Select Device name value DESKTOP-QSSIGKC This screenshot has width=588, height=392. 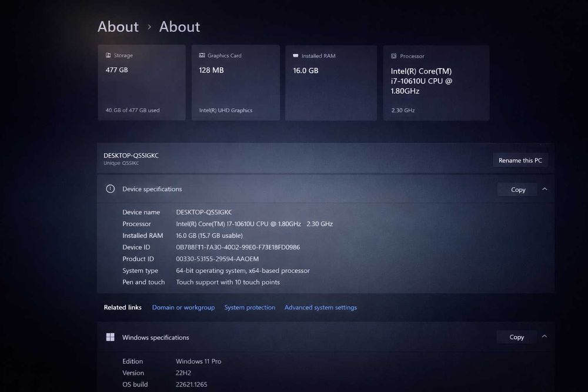204,212
